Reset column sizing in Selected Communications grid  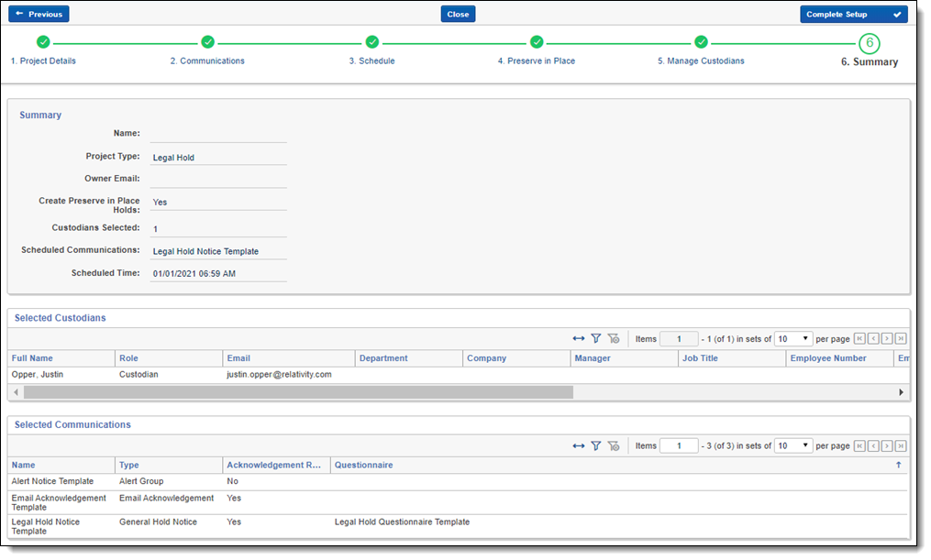click(578, 445)
